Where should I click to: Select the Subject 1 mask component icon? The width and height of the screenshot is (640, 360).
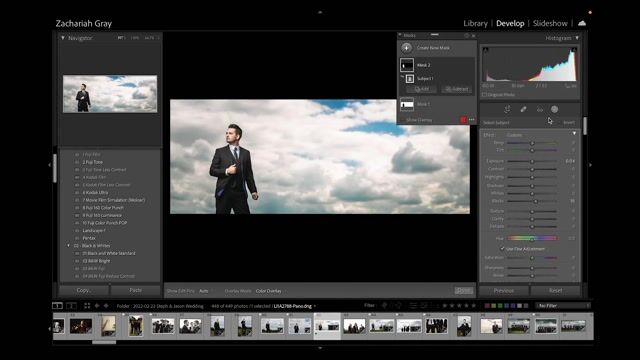coord(410,78)
